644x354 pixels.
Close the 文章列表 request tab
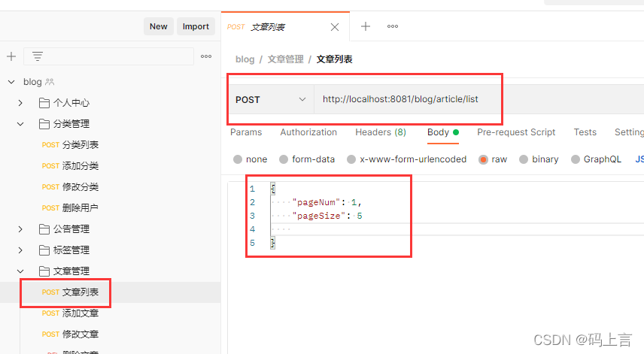[335, 27]
